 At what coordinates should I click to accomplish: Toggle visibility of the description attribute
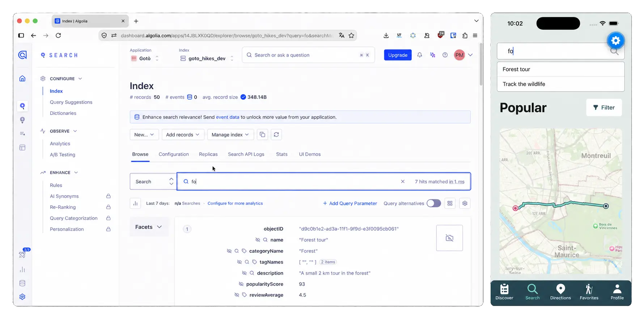coord(244,273)
